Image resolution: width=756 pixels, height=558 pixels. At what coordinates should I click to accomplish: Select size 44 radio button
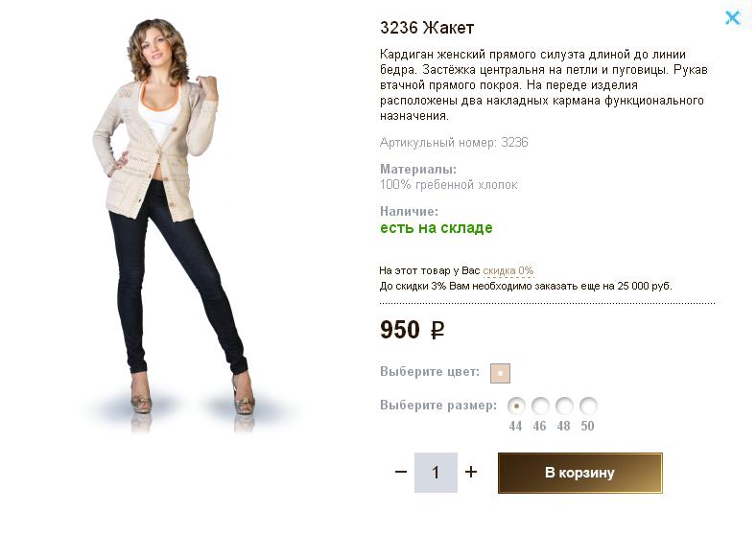[516, 406]
